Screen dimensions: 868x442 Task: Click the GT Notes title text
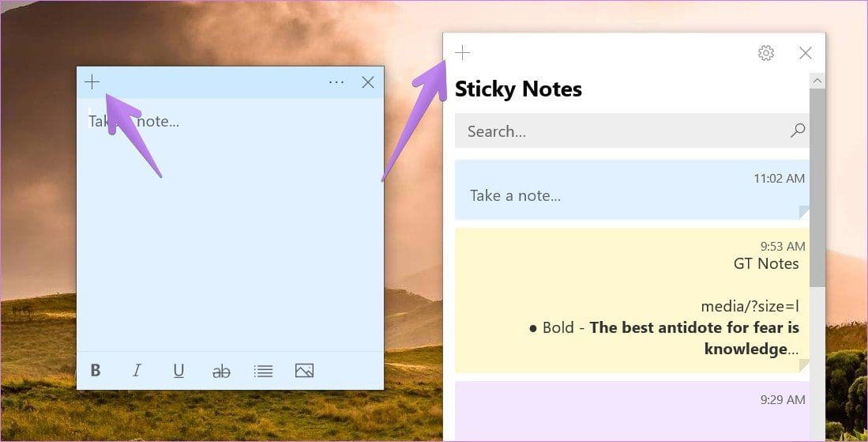tap(766, 263)
